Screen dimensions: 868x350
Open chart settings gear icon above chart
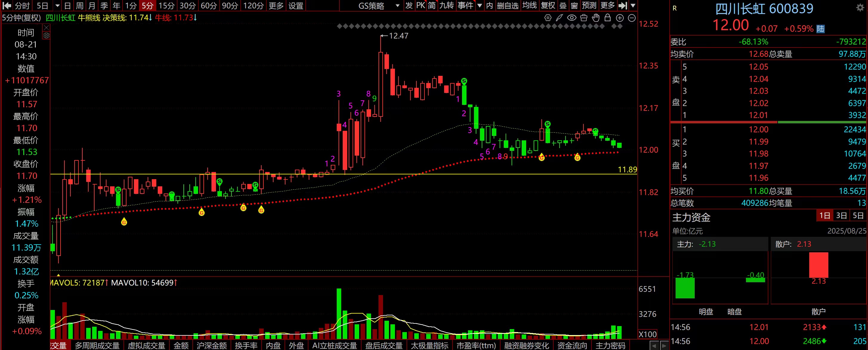click(x=548, y=18)
